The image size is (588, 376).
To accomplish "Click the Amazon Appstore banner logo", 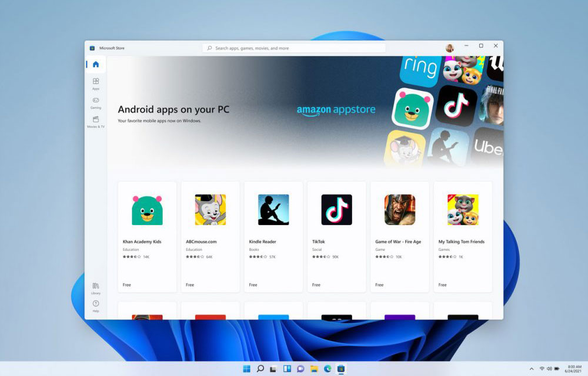I will point(336,110).
